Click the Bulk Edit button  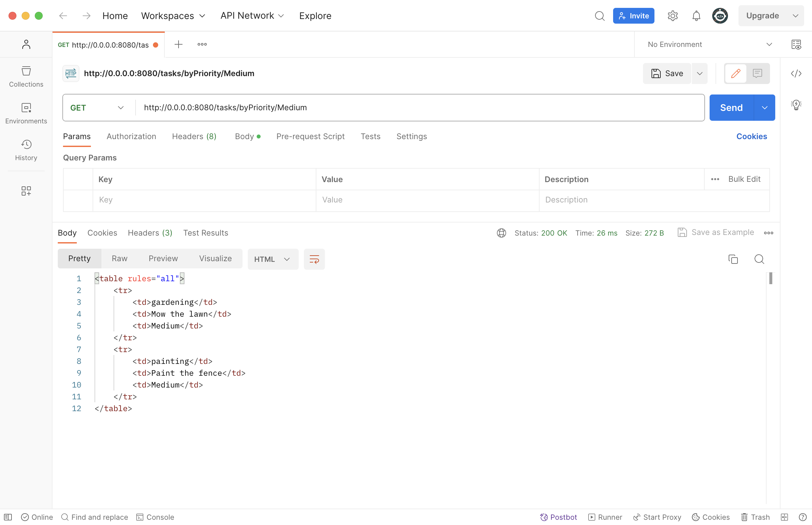click(x=744, y=179)
